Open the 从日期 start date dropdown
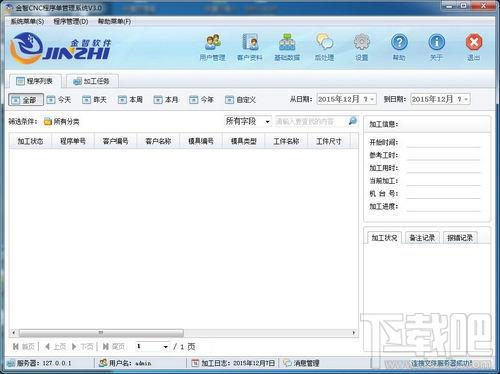The width and height of the screenshot is (500, 374). tap(372, 99)
